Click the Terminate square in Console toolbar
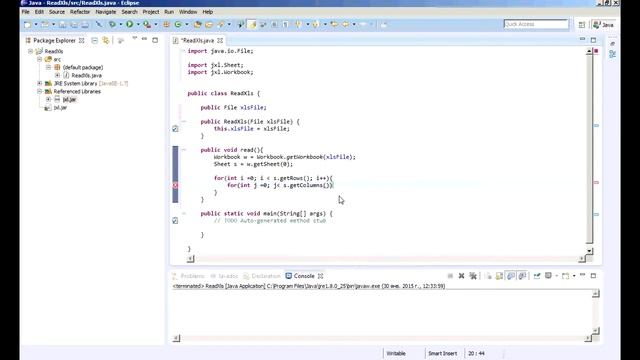This screenshot has height=360, width=640. [x=450, y=276]
